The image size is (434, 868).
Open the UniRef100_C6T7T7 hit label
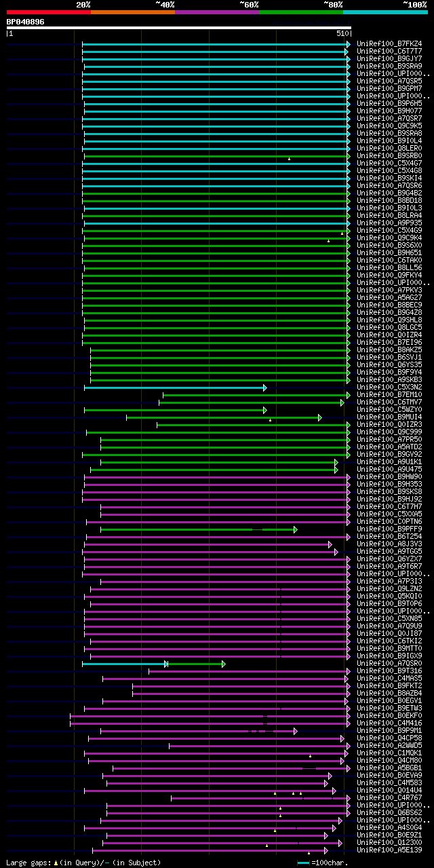click(x=389, y=51)
